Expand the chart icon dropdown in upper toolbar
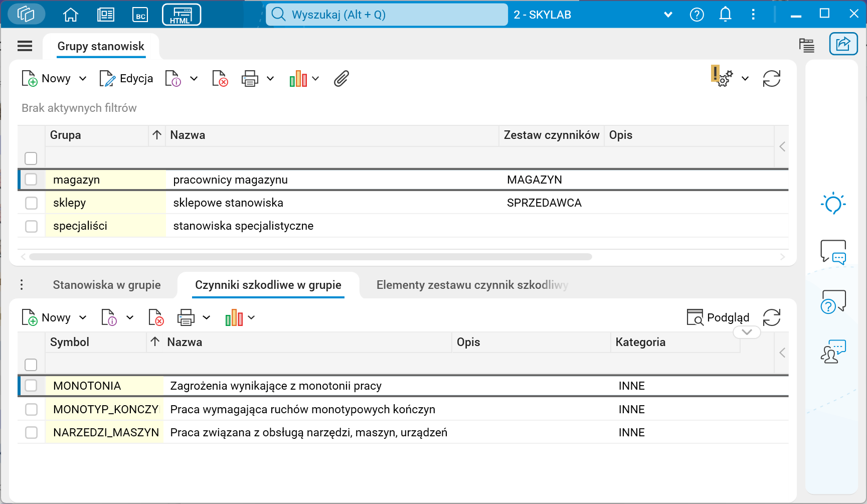This screenshot has height=504, width=867. point(315,78)
